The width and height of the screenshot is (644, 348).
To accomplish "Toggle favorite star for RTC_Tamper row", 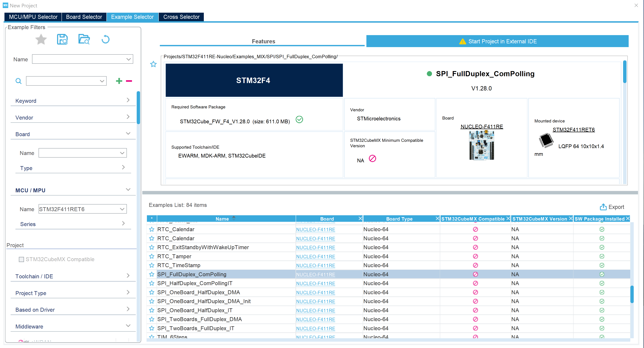I will (152, 256).
